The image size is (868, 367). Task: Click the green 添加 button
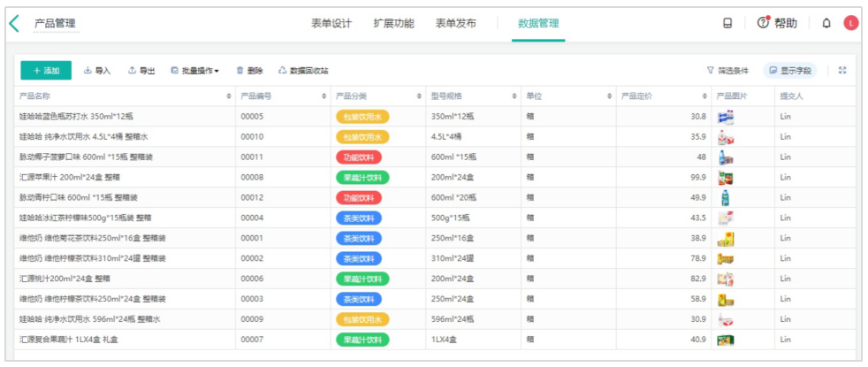coord(46,71)
